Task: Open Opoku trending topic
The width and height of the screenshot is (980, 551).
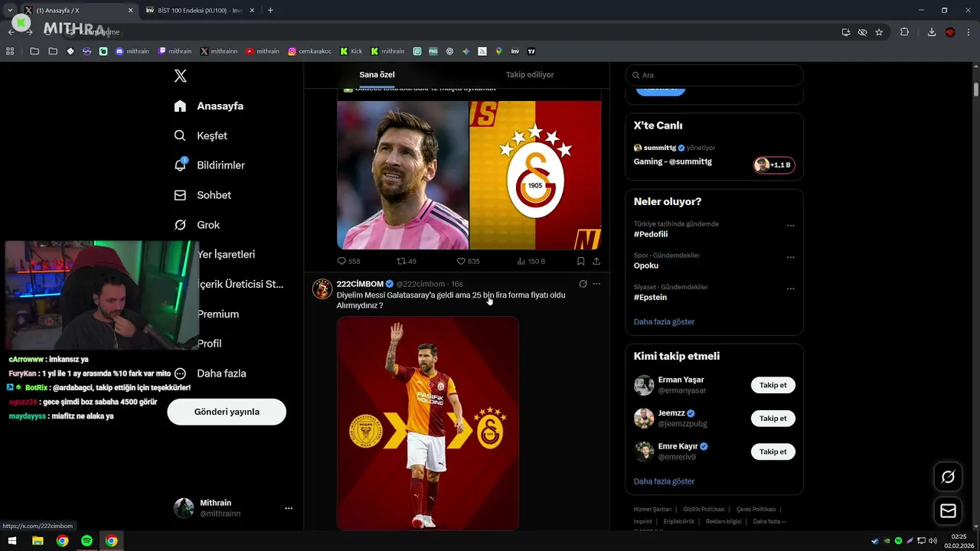Action: [x=646, y=266]
